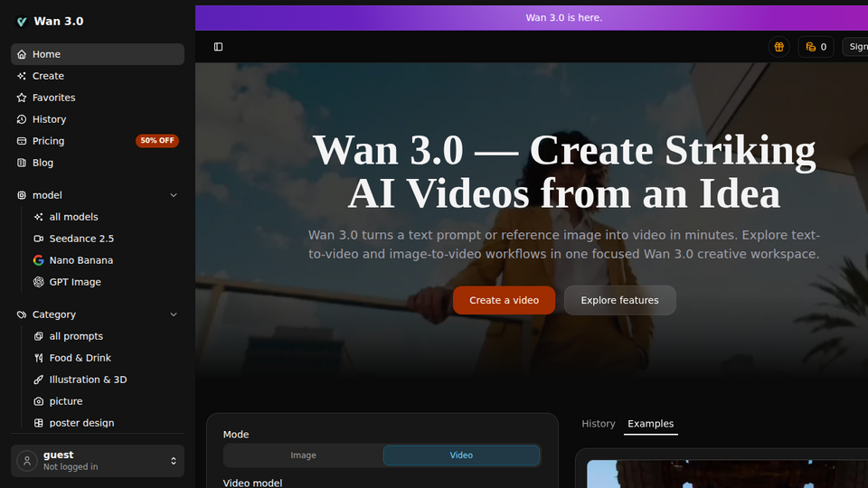
Task: Open the example video thumbnail
Action: 727,474
